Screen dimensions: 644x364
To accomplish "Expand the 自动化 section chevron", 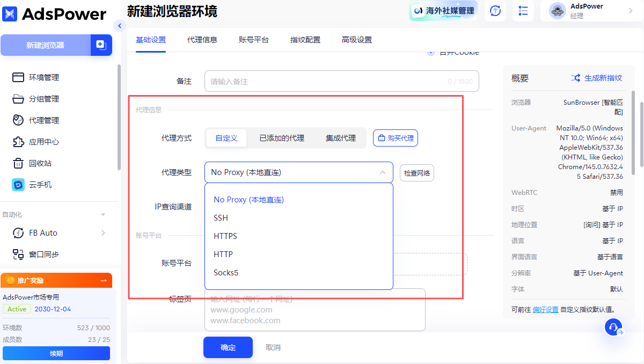I will click(103, 215).
